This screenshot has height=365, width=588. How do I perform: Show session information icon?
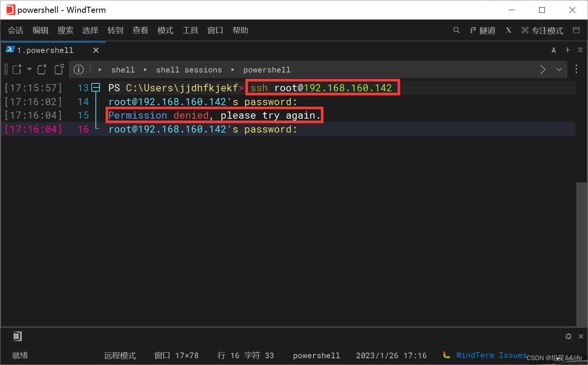(x=79, y=69)
